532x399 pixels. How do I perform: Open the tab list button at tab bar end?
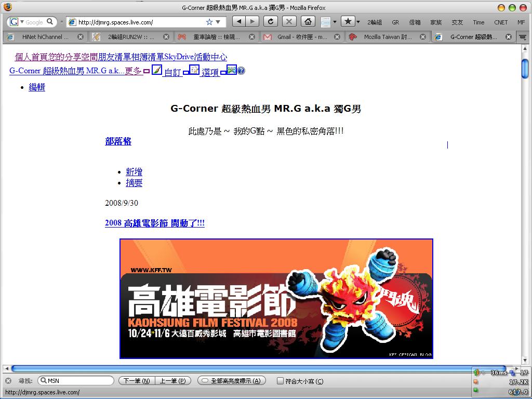(523, 37)
